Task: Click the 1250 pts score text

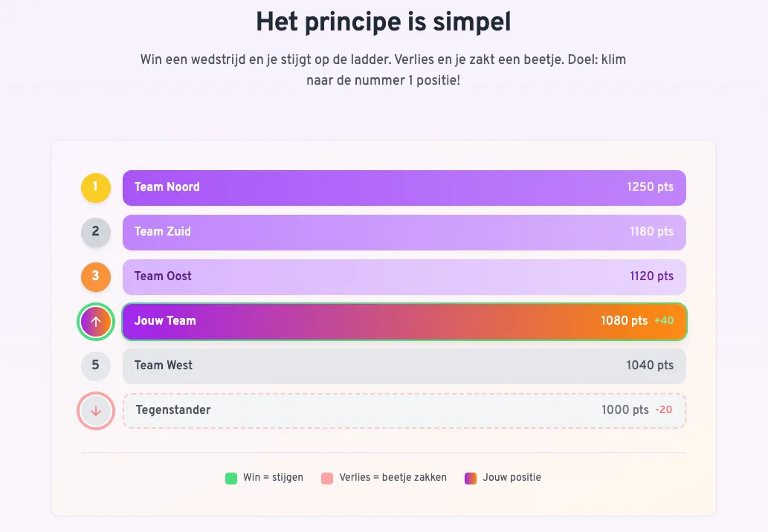Action: [x=651, y=187]
